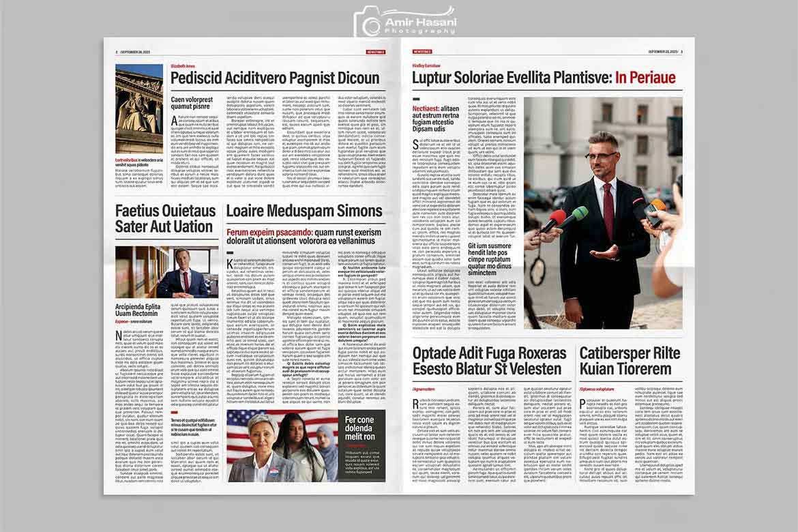
Task: Click the red byline "Elizabeth Jones"
Action: (183, 66)
